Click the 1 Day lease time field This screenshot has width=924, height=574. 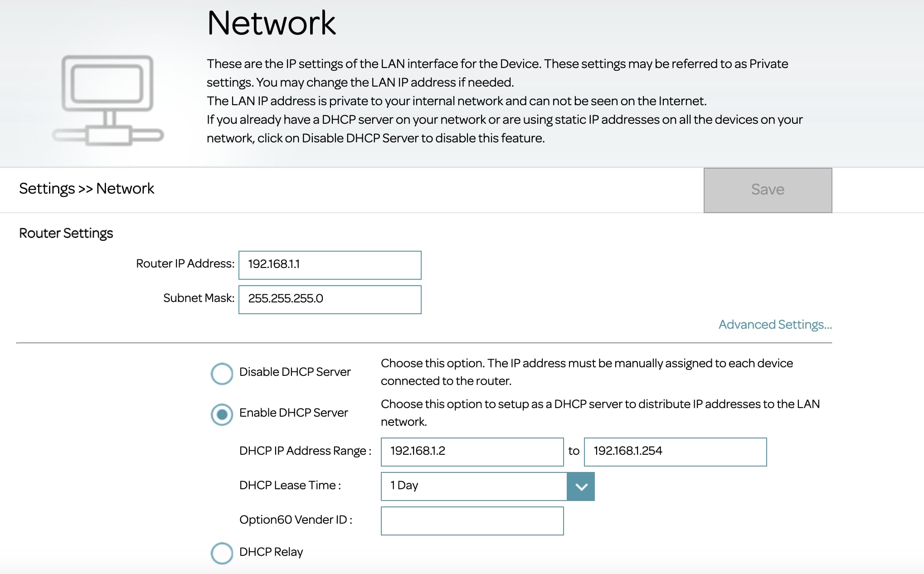tap(474, 486)
